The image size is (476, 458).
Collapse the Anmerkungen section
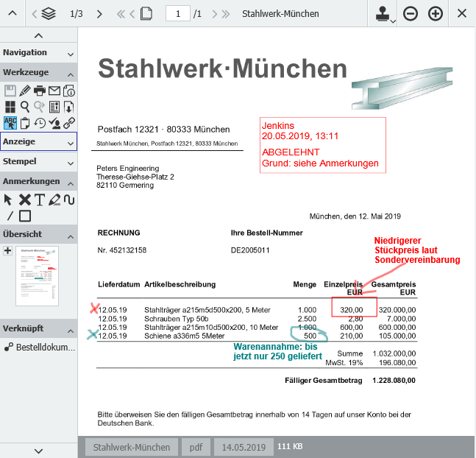click(x=38, y=181)
